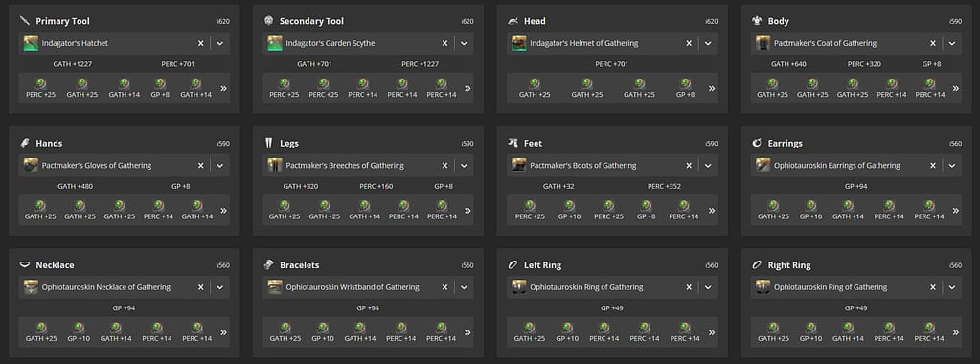Click the Indagator's Garden Scythe item icon
The image size is (980, 364).
275,43
